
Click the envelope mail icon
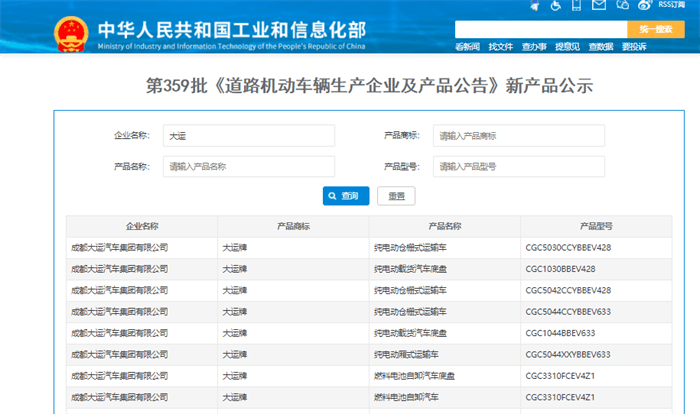pos(598,6)
